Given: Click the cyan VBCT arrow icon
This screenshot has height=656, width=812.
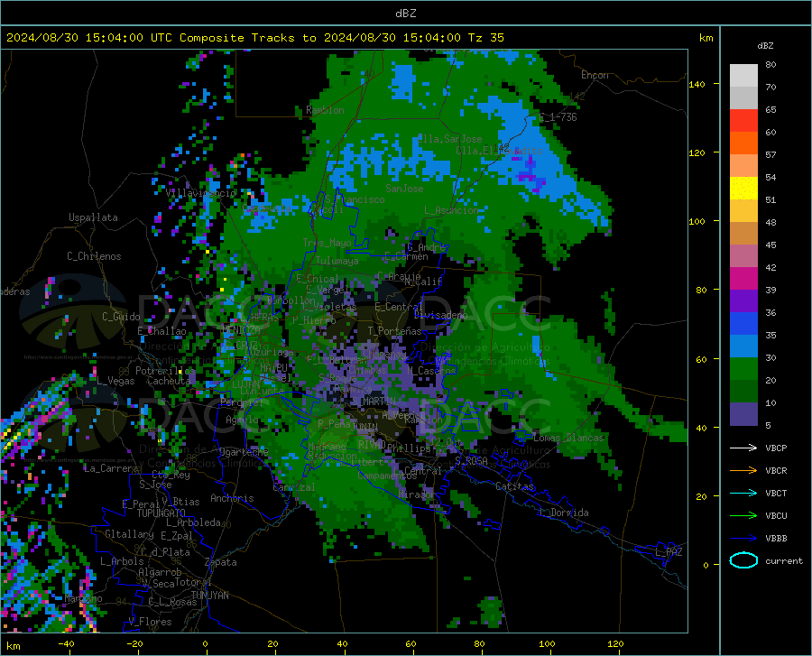Looking at the screenshot, I should 743,493.
